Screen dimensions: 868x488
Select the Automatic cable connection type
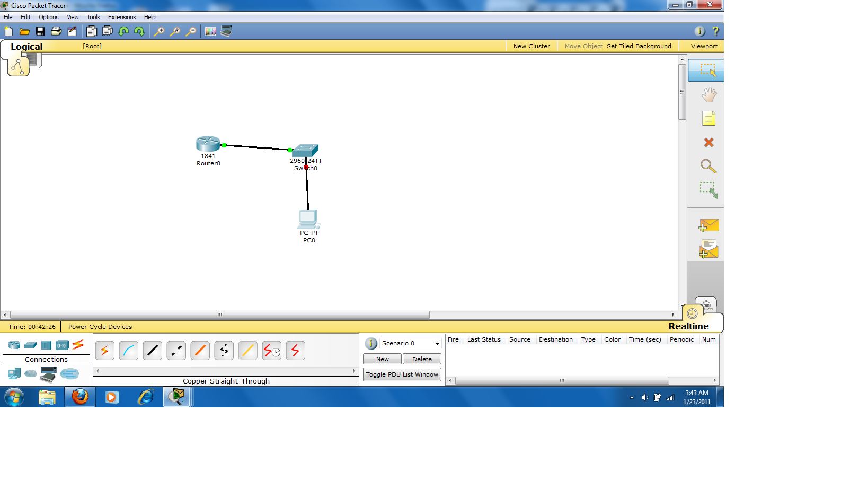click(104, 350)
